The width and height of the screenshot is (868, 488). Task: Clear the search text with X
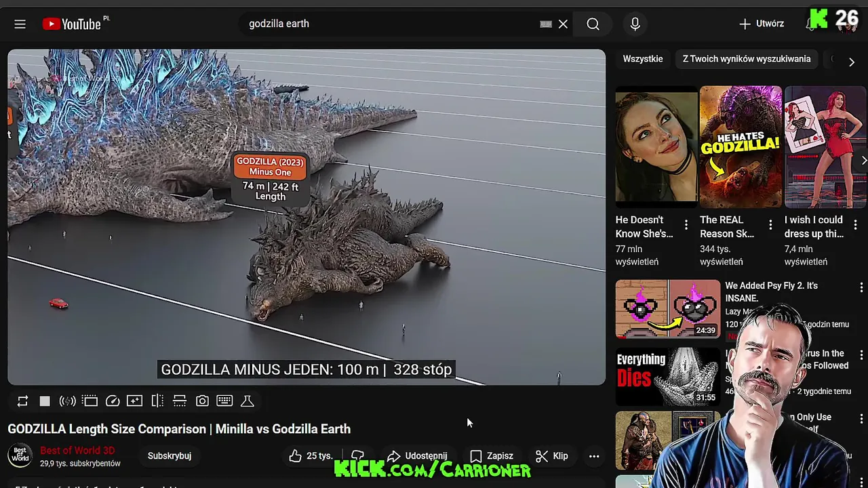[563, 24]
